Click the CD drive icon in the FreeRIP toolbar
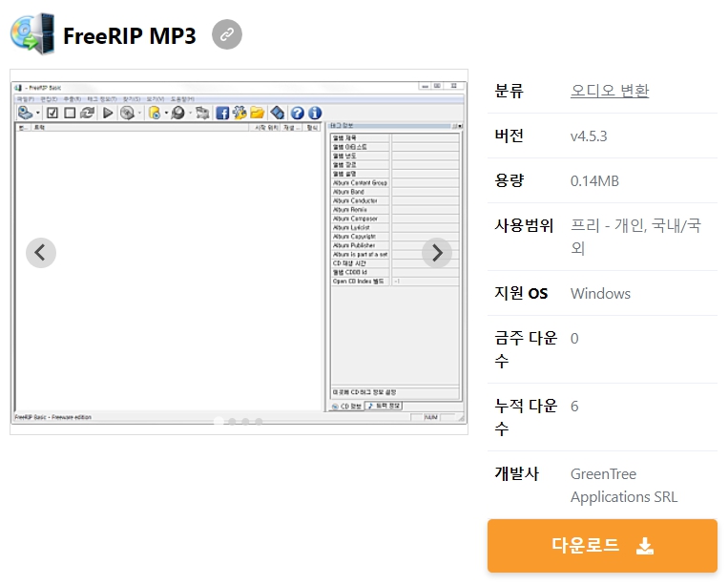Image resolution: width=728 pixels, height=585 pixels. [25, 113]
